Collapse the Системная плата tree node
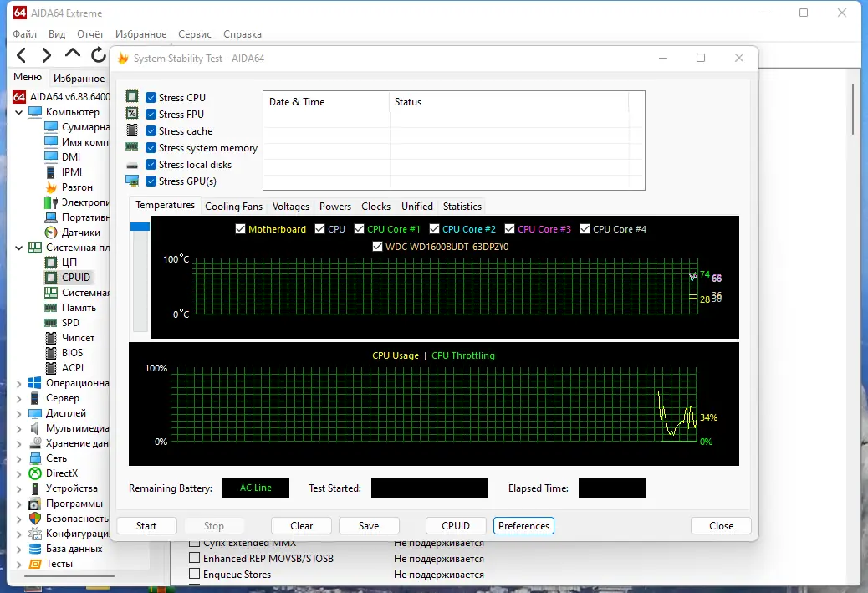The image size is (868, 593). (x=19, y=248)
